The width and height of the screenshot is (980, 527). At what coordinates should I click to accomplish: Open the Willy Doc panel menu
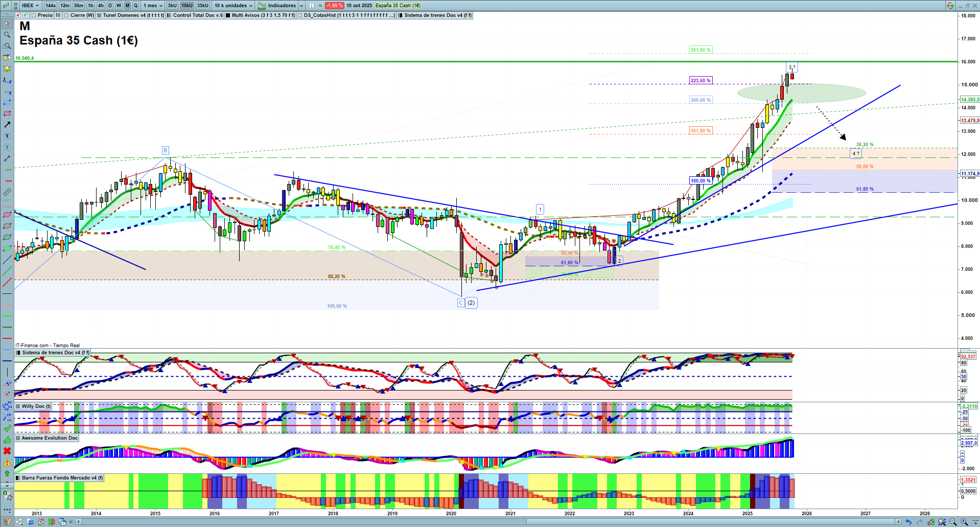pos(18,406)
